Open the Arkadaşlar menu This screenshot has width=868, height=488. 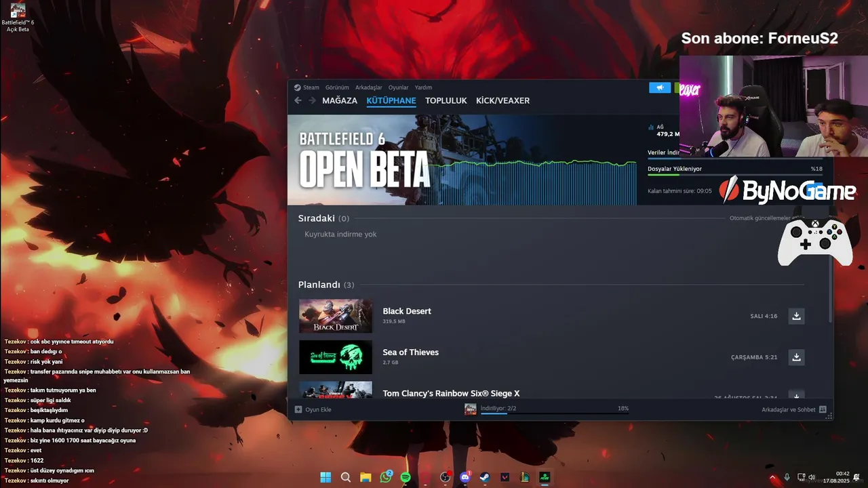[369, 87]
